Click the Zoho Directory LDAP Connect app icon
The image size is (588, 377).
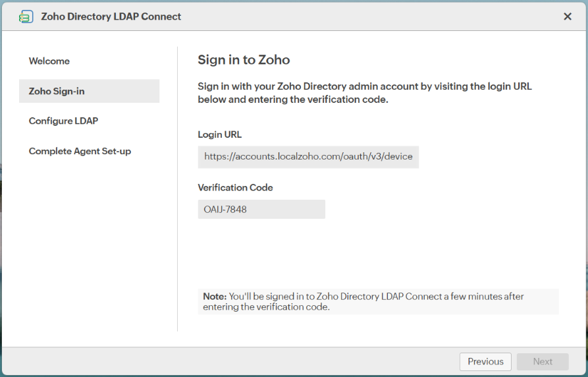26,16
